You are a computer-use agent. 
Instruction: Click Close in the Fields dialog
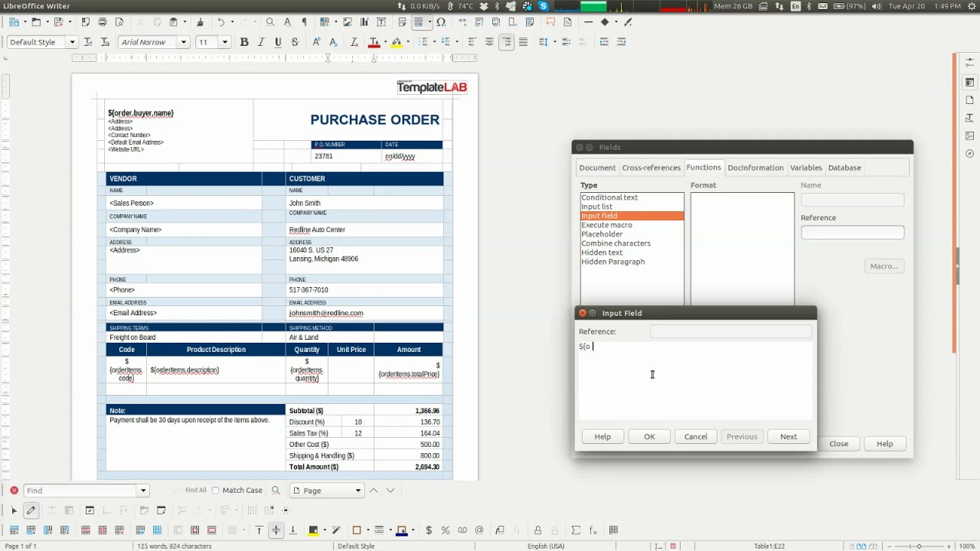pos(838,444)
